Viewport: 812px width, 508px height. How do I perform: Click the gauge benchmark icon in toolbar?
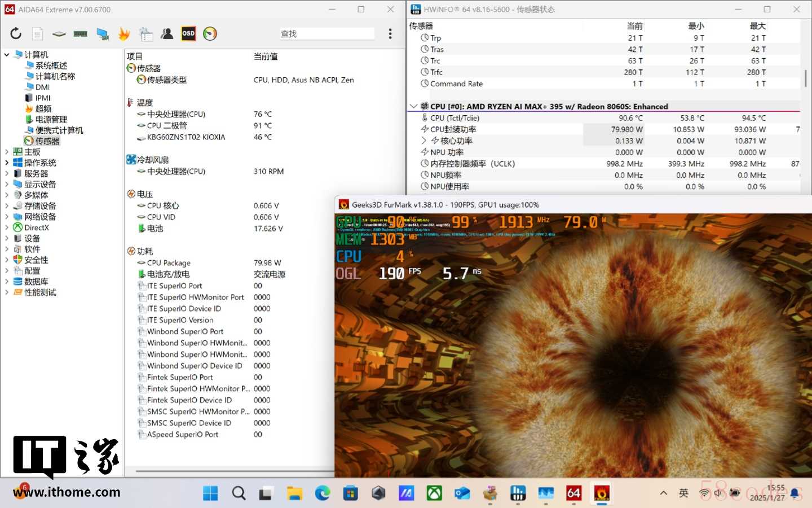[x=210, y=34]
